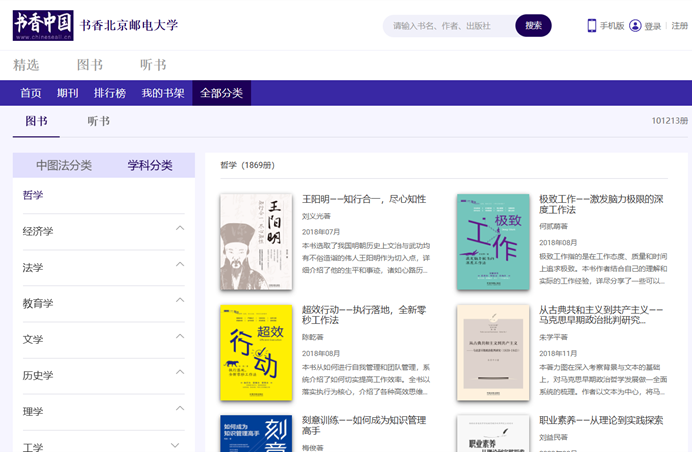692x452 pixels.
Task: Click the 哲学 (1869册) heading
Action: point(248,165)
